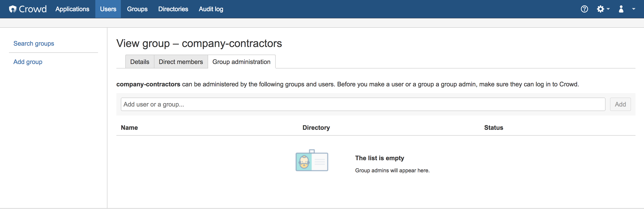Click the Crowd wordmark text
The image size is (644, 209).
33,9
